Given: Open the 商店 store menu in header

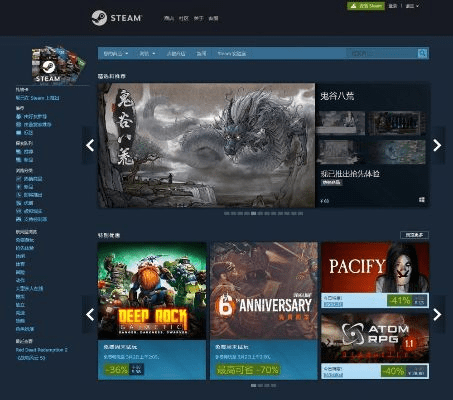Looking at the screenshot, I should coord(169,18).
